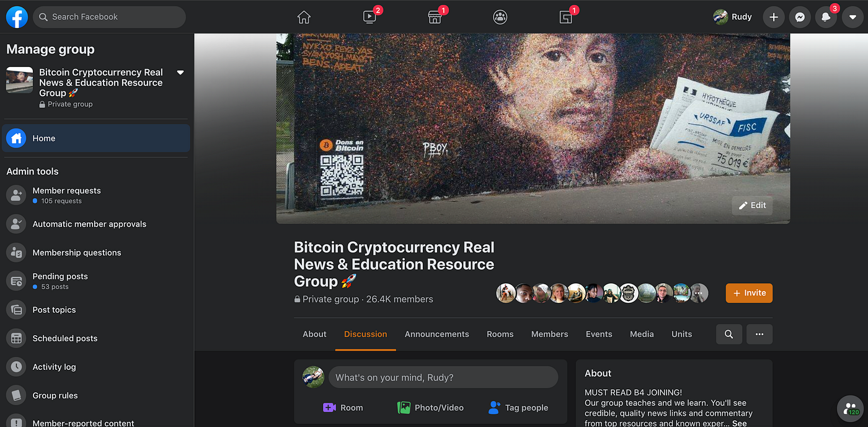
Task: Open Scheduled posts link
Action: (x=65, y=338)
